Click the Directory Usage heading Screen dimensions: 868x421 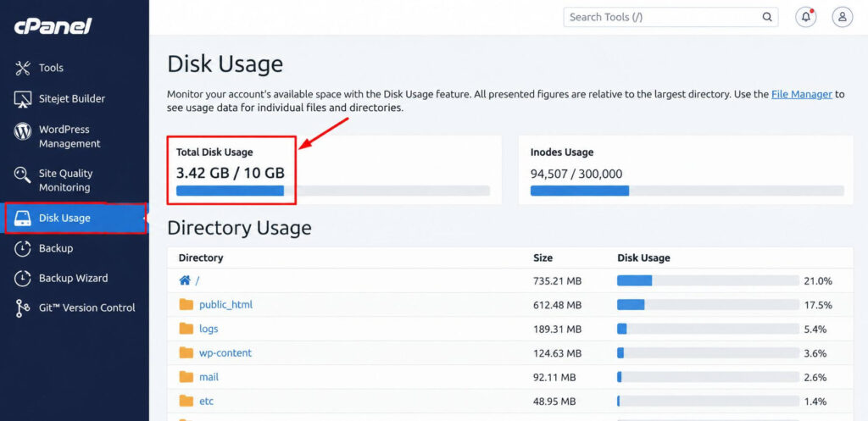pos(239,228)
